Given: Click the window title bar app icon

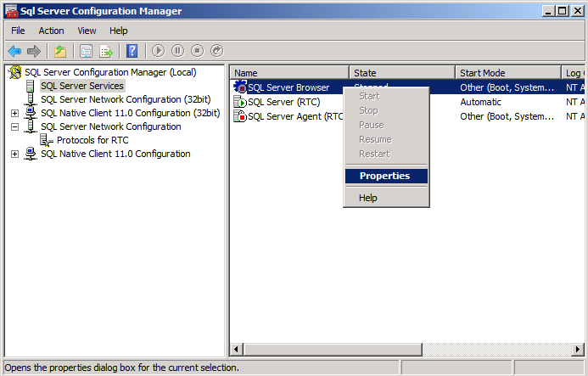Looking at the screenshot, I should coord(12,11).
